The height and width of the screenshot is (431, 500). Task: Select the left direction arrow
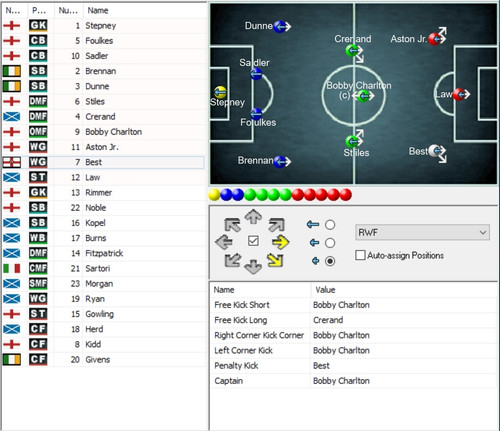coord(224,242)
